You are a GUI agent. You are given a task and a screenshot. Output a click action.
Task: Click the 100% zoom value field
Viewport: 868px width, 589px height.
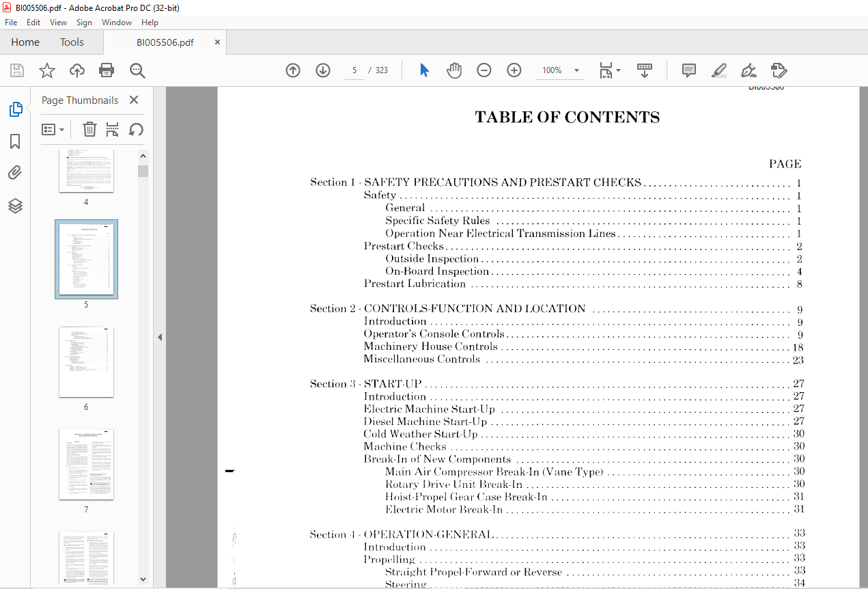(552, 70)
